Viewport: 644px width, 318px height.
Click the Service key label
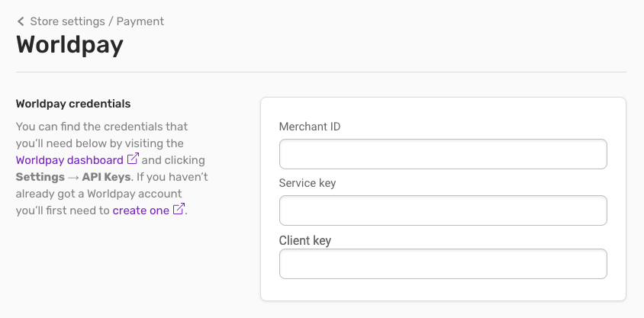pos(308,183)
